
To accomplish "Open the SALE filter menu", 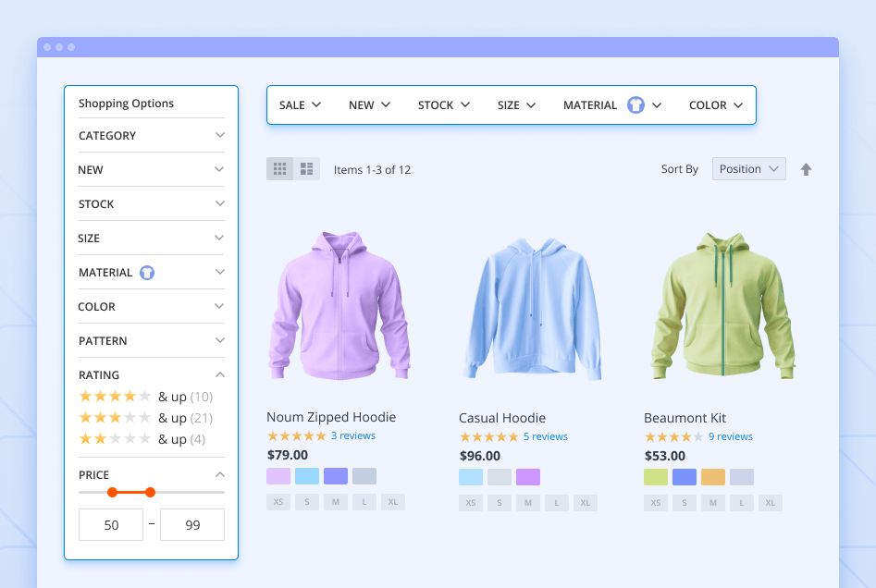I will 300,105.
